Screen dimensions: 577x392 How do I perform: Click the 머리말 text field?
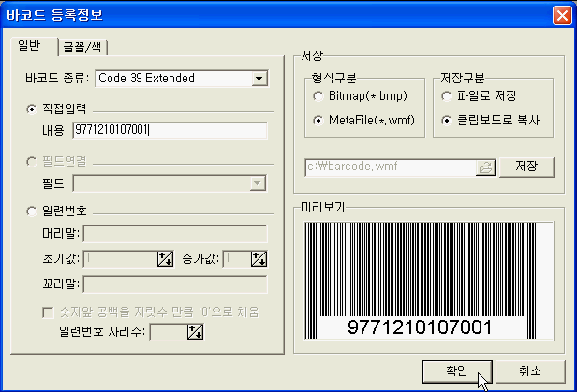click(175, 234)
